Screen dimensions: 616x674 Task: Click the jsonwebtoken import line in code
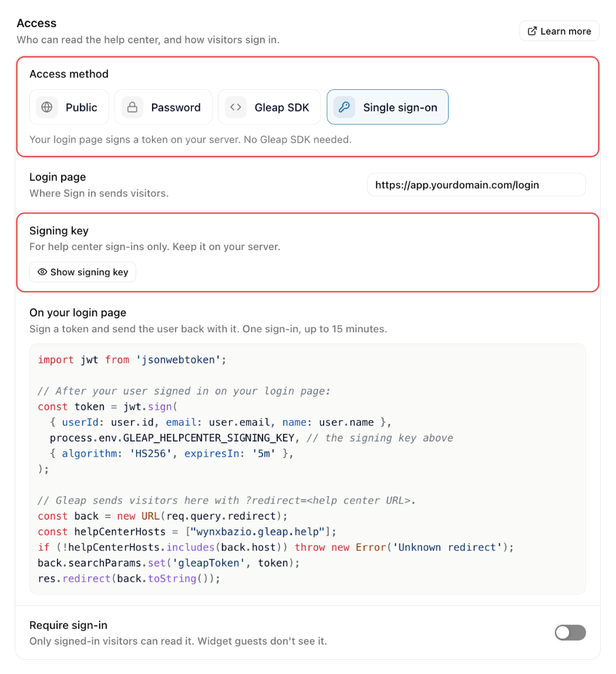[132, 360]
